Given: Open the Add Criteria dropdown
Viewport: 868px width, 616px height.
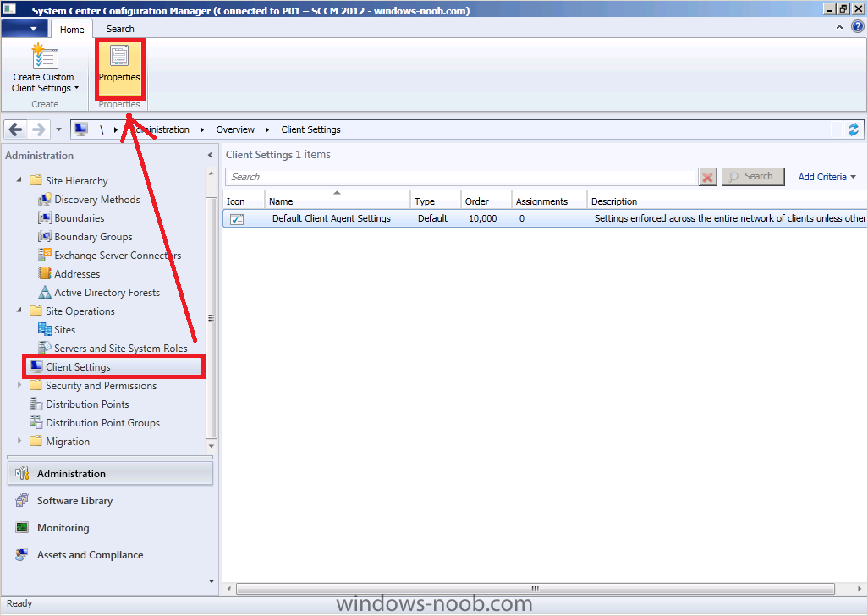Looking at the screenshot, I should coord(827,177).
